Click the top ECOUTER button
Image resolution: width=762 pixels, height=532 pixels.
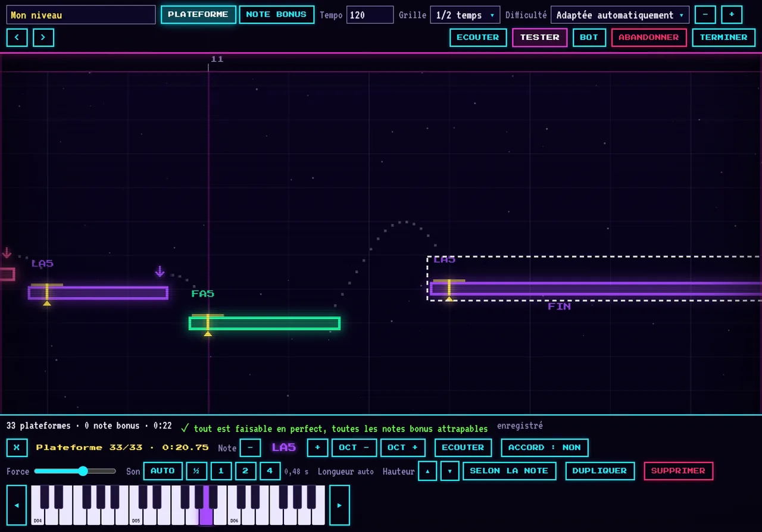pyautogui.click(x=478, y=37)
